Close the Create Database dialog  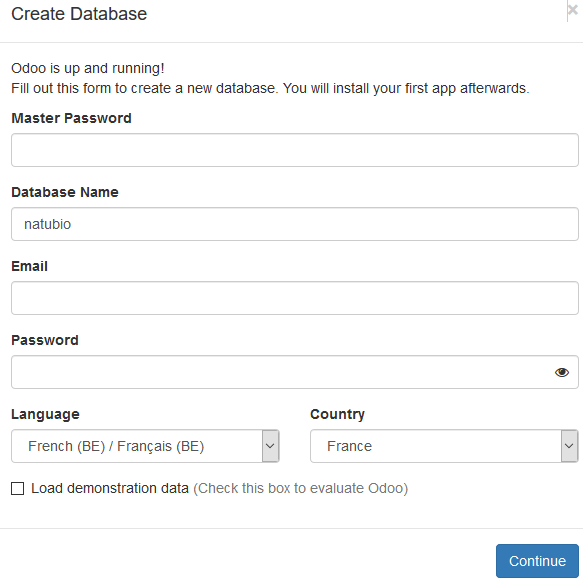point(573,10)
